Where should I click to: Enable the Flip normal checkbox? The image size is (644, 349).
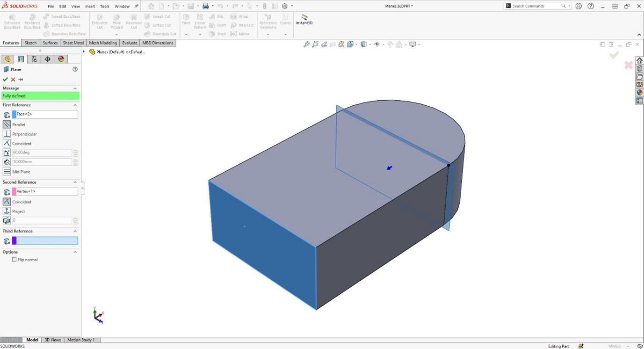[14, 259]
